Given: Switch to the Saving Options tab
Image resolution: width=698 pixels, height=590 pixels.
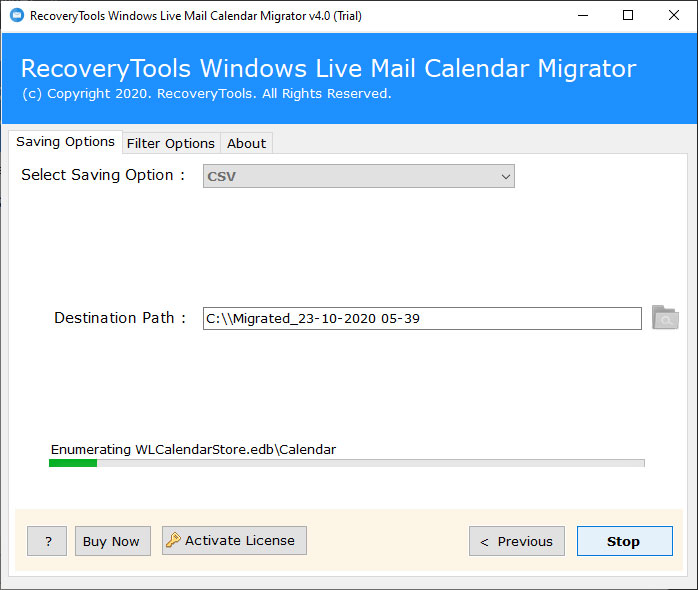Looking at the screenshot, I should tap(65, 142).
